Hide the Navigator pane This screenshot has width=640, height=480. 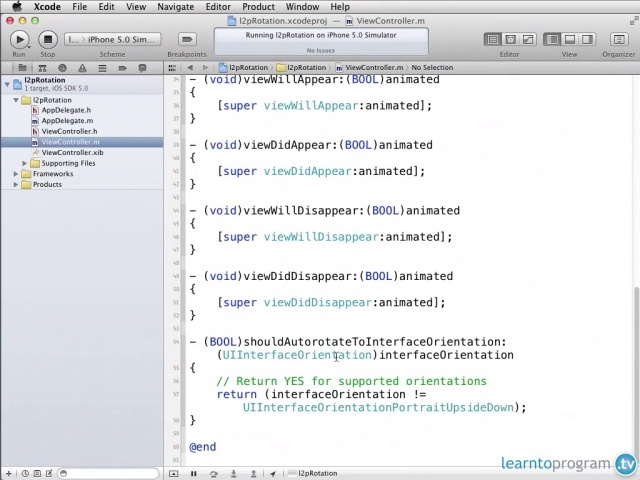552,40
